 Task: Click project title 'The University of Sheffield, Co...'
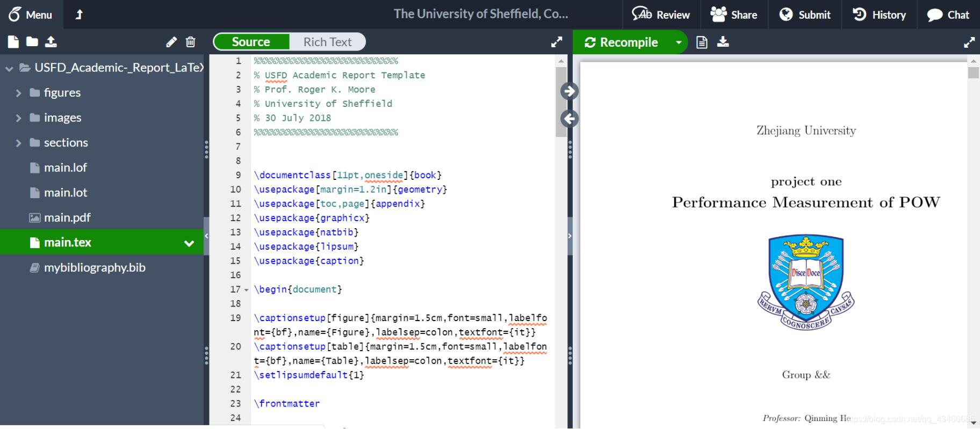point(481,14)
